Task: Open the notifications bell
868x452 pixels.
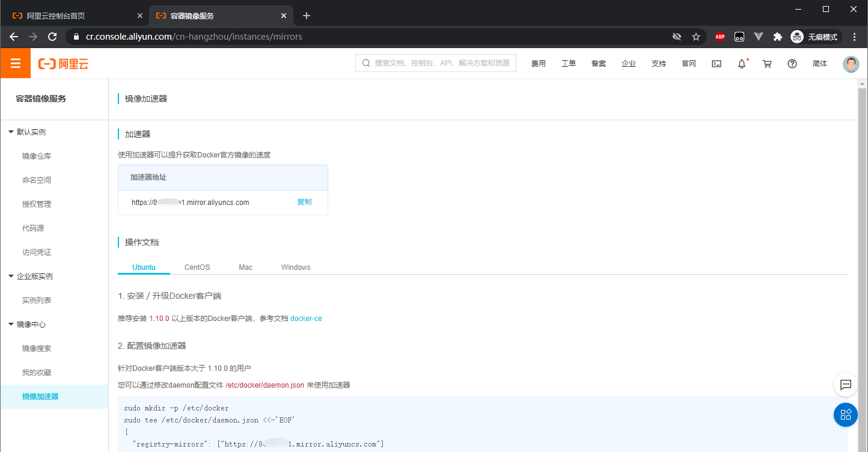Action: (742, 64)
